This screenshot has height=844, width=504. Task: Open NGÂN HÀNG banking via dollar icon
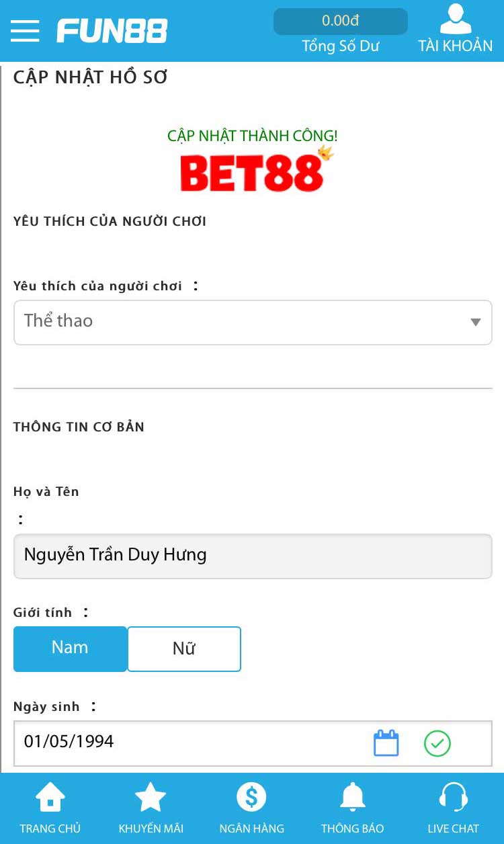252,798
